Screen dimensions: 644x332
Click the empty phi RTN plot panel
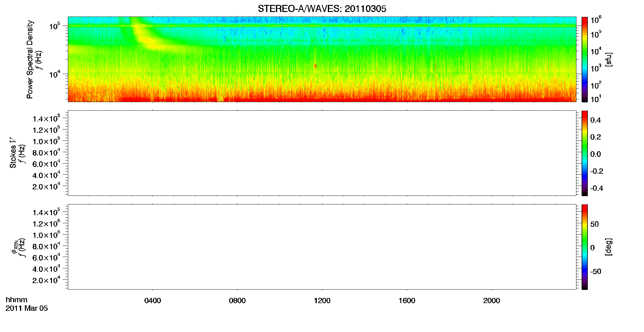point(322,247)
